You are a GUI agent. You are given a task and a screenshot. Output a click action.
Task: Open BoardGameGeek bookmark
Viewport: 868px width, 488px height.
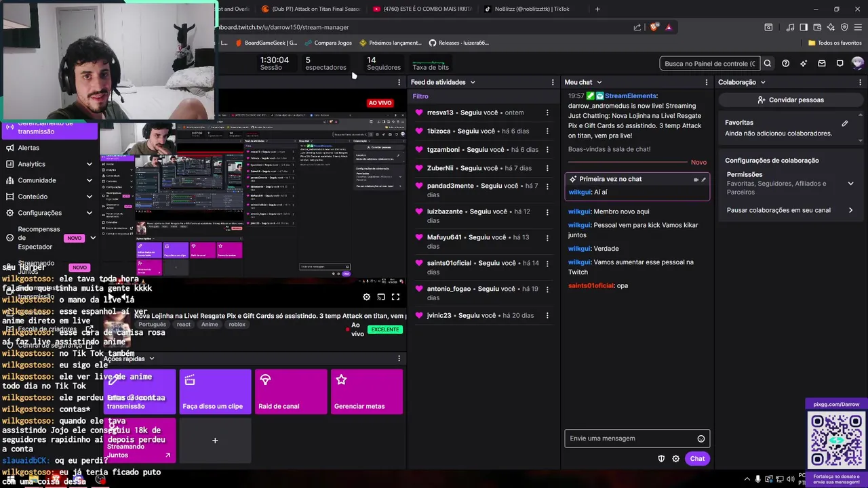click(x=267, y=43)
